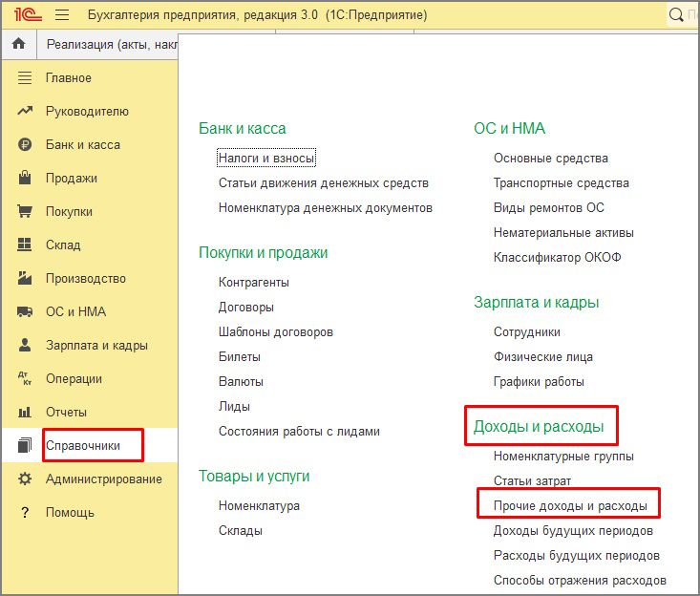
Task: Open the Склад section
Action: pyautogui.click(x=63, y=245)
